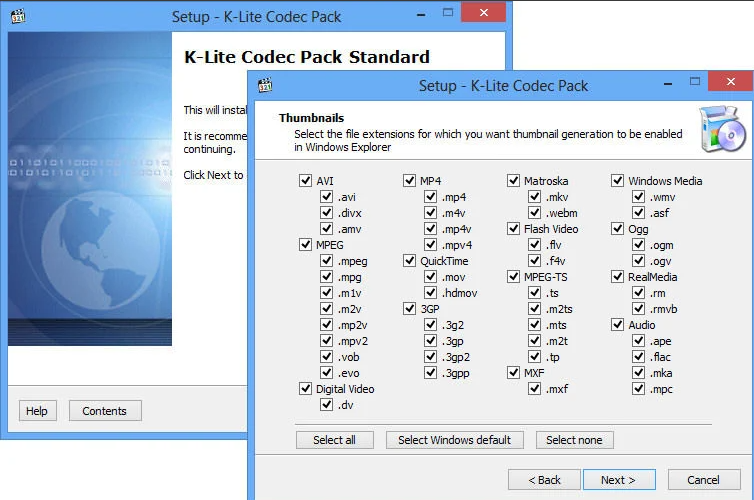Uncheck the .webm extension
Screen dimensions: 754x500
[x=535, y=212]
